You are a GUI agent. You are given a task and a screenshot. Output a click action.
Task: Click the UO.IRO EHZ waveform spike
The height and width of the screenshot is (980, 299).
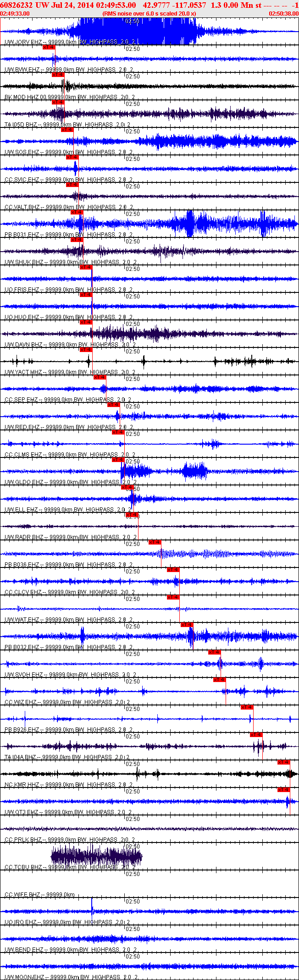[x=92, y=911]
